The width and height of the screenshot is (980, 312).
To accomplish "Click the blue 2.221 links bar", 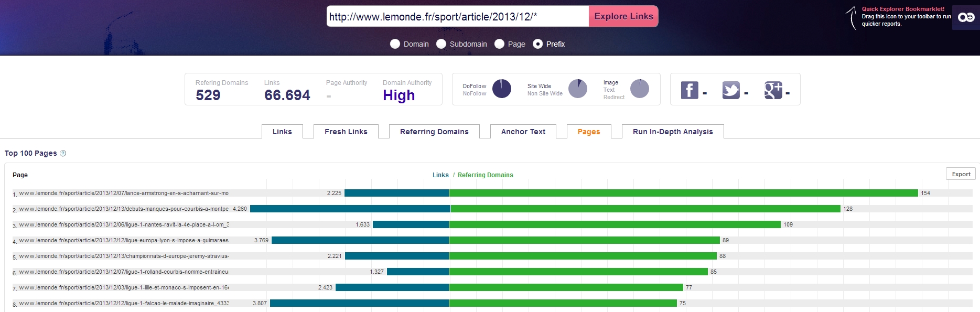I will coord(397,256).
